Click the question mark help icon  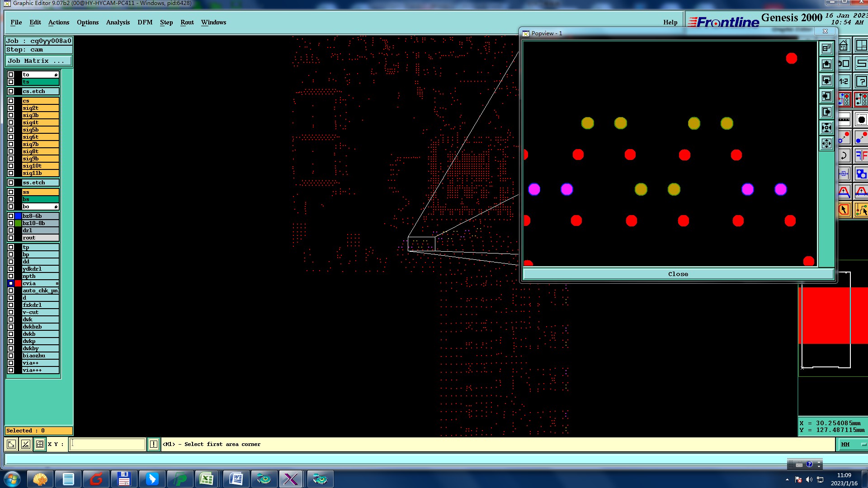(x=861, y=82)
